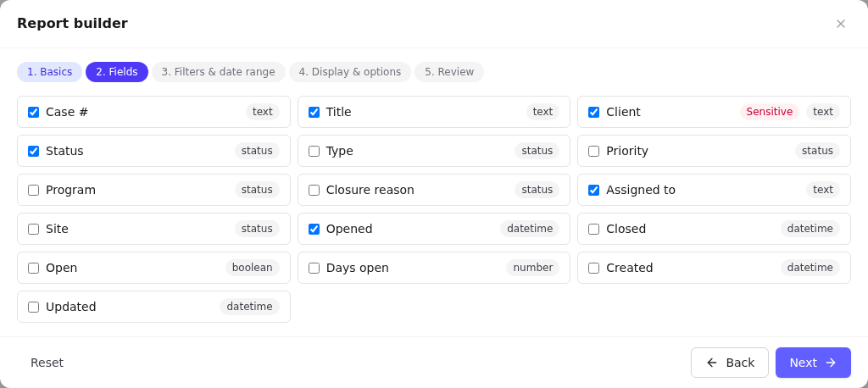Click the Assigned to label
Viewport: 868px width, 388px height.
641,191
